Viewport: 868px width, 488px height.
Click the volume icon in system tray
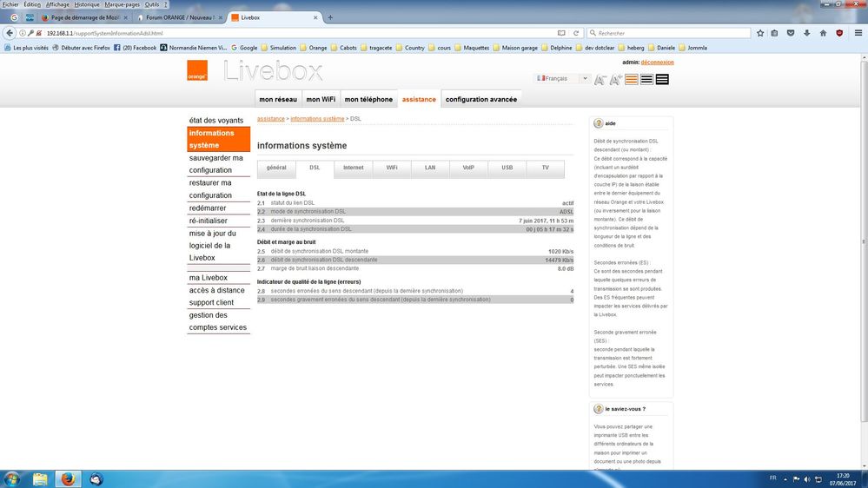click(x=807, y=479)
